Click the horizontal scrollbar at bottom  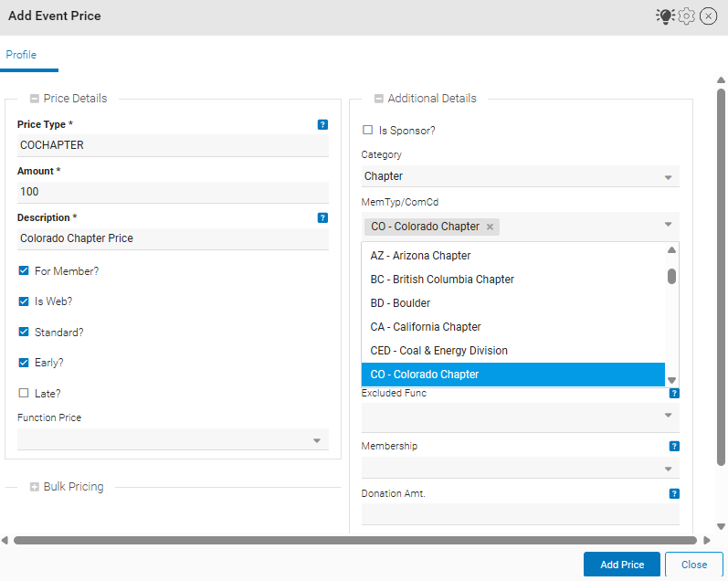(354, 541)
